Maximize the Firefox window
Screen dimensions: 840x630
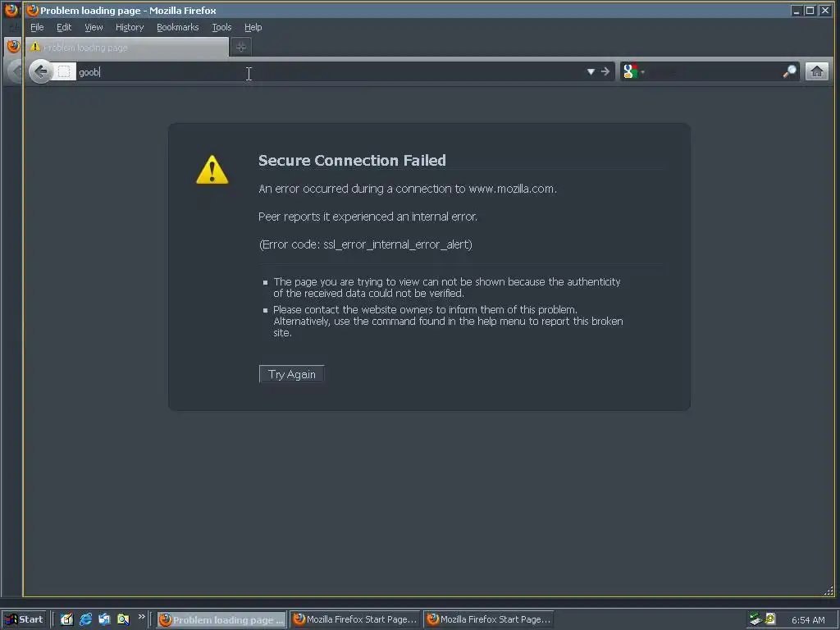pyautogui.click(x=810, y=10)
